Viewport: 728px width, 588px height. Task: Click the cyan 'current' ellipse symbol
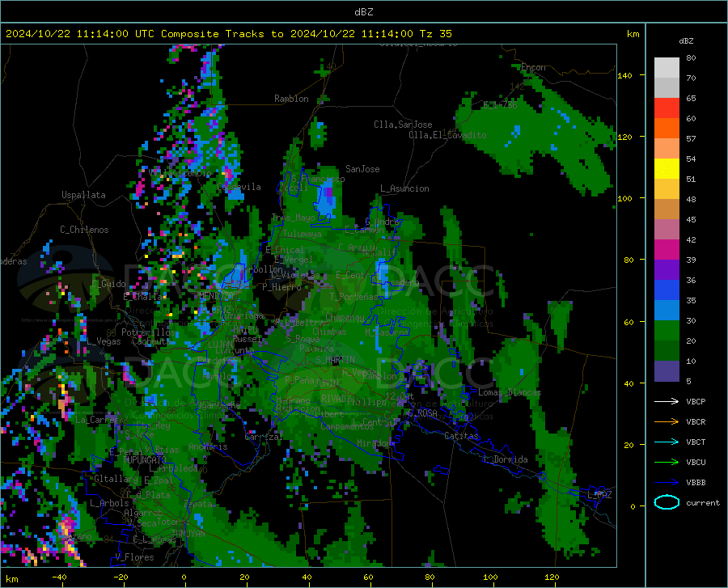click(667, 502)
